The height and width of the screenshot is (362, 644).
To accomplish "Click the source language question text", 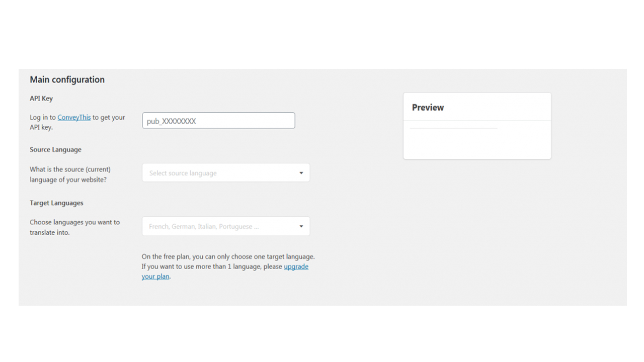I will click(x=70, y=174).
